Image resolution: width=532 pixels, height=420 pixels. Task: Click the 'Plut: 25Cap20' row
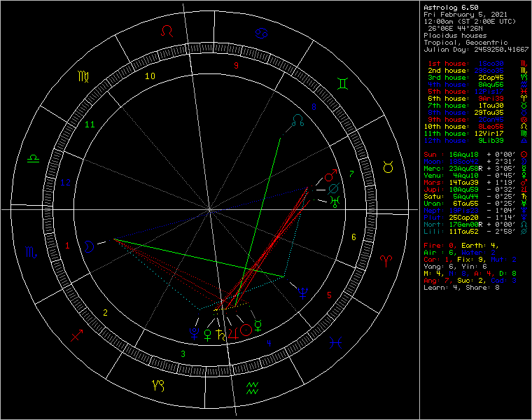pos(476,218)
